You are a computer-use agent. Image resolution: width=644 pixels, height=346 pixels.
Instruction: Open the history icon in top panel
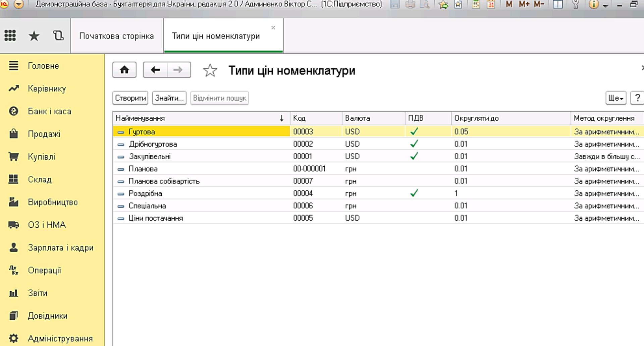point(58,36)
